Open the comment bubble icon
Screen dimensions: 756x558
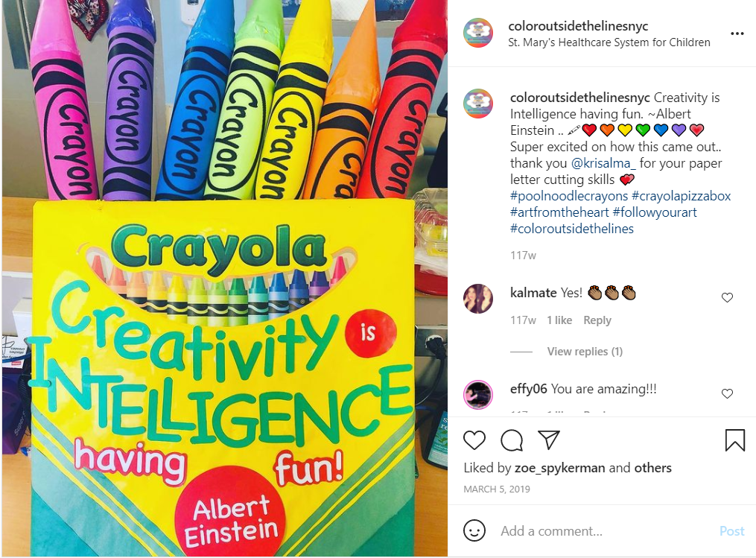pos(512,440)
